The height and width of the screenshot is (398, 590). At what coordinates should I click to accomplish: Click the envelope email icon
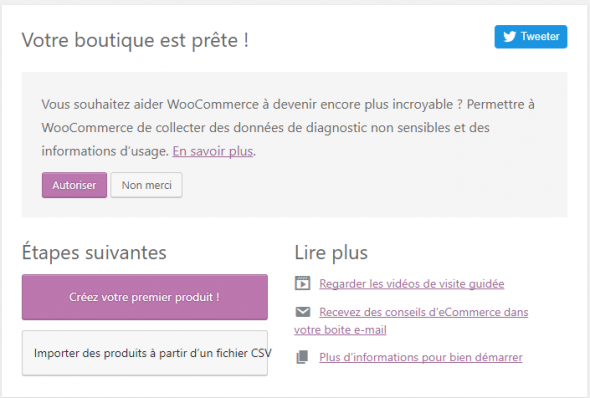click(x=303, y=312)
